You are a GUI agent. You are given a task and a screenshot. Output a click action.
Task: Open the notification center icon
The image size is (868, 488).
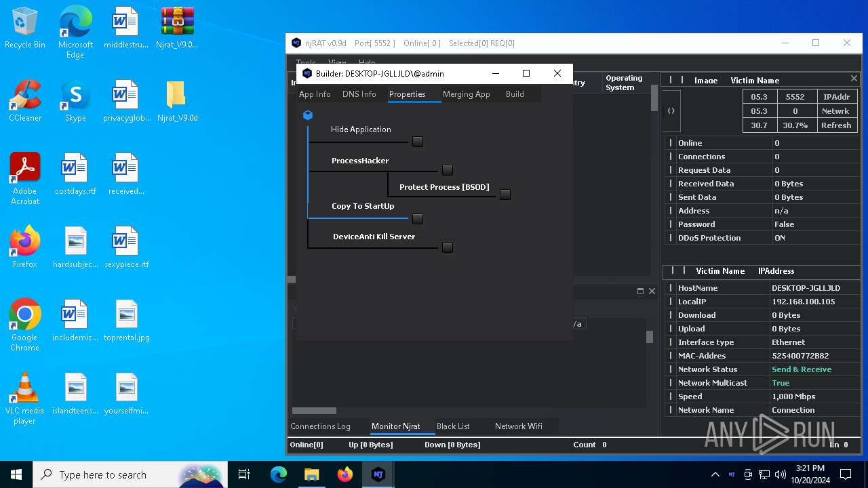[x=846, y=474]
